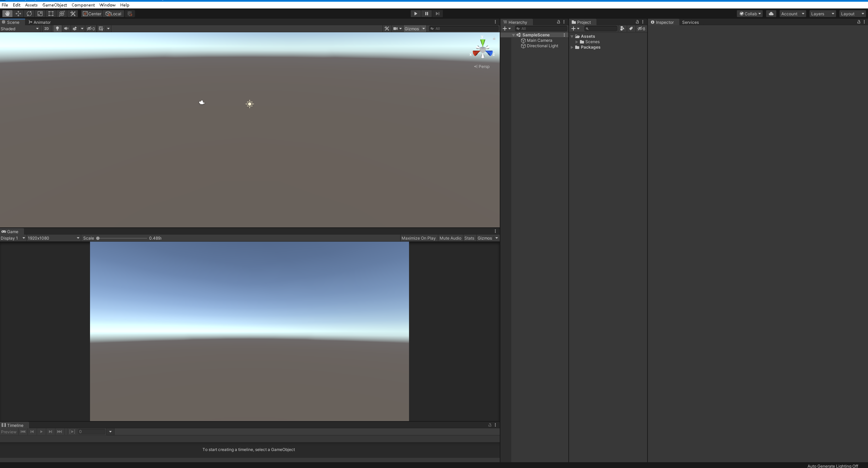Image resolution: width=868 pixels, height=468 pixels.
Task: Expand the Packages folder
Action: point(572,47)
